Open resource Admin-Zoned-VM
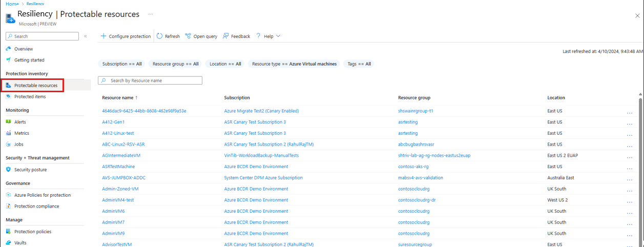The height and width of the screenshot is (247, 644). 120,189
